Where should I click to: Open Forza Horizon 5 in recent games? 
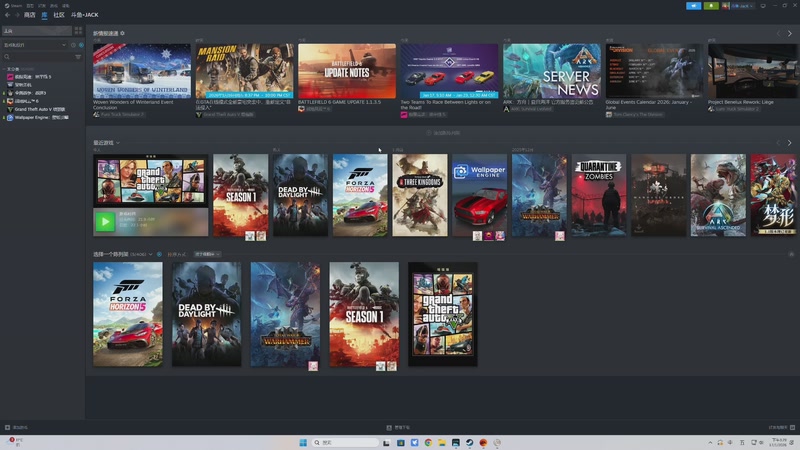tap(360, 195)
